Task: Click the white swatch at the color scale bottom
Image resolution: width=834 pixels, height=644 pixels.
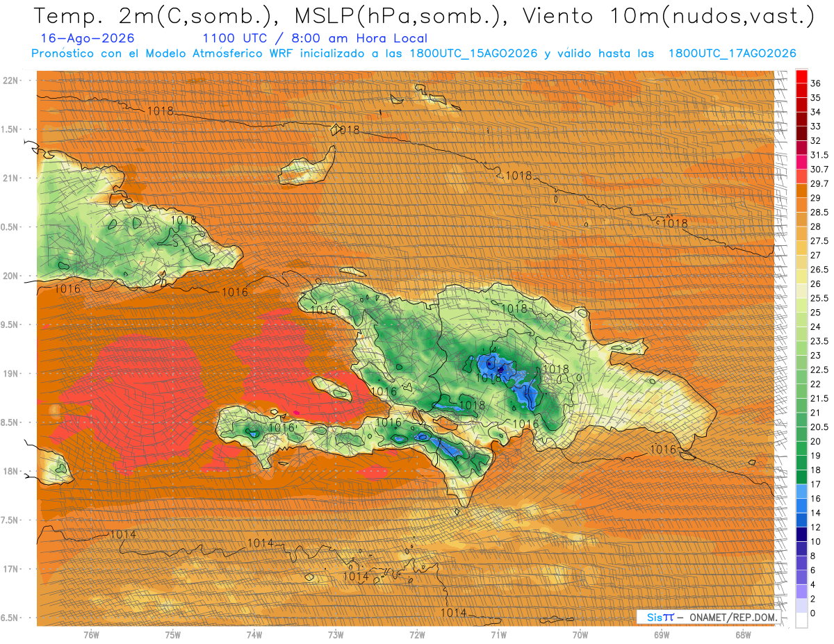Action: click(x=801, y=620)
